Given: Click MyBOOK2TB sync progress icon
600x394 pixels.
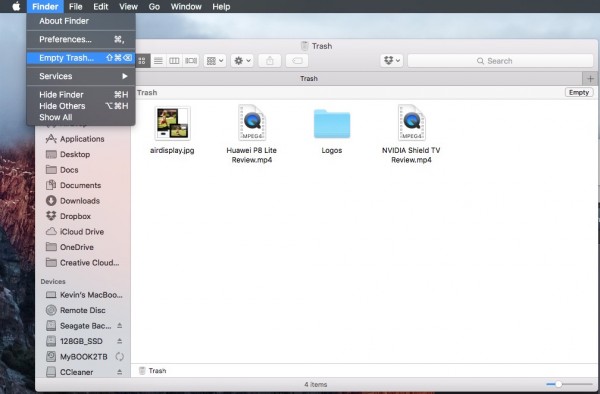Looking at the screenshot, I should click(x=120, y=357).
